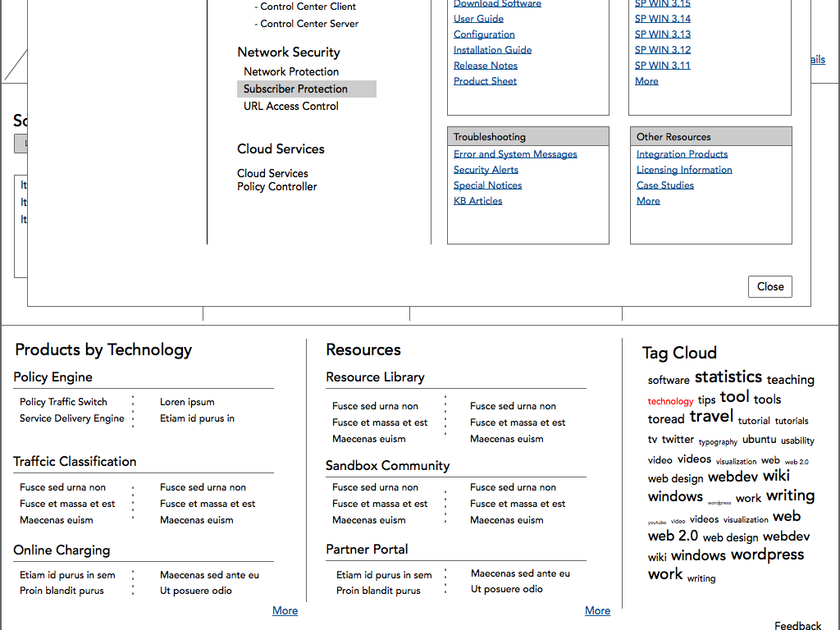Click the Partner Portal heading
Image resolution: width=840 pixels, height=630 pixels.
(x=367, y=550)
